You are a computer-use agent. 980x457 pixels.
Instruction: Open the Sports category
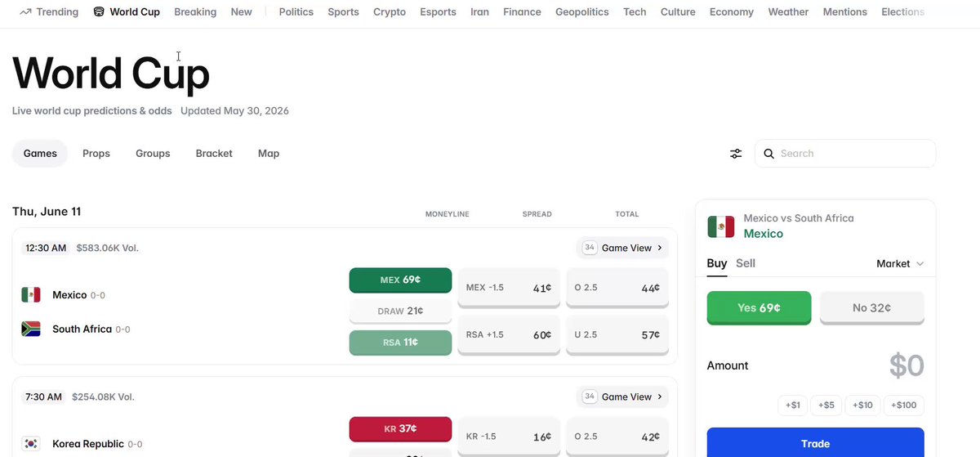point(343,11)
